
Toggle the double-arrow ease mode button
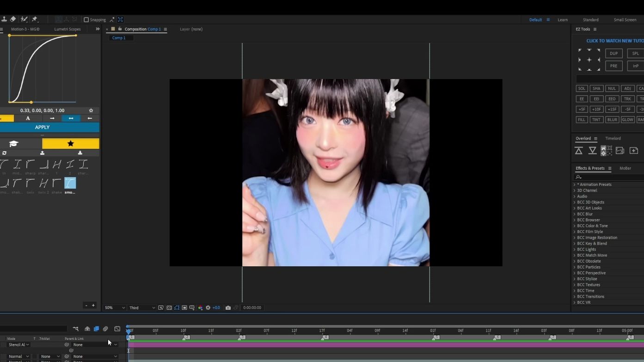coord(71,118)
